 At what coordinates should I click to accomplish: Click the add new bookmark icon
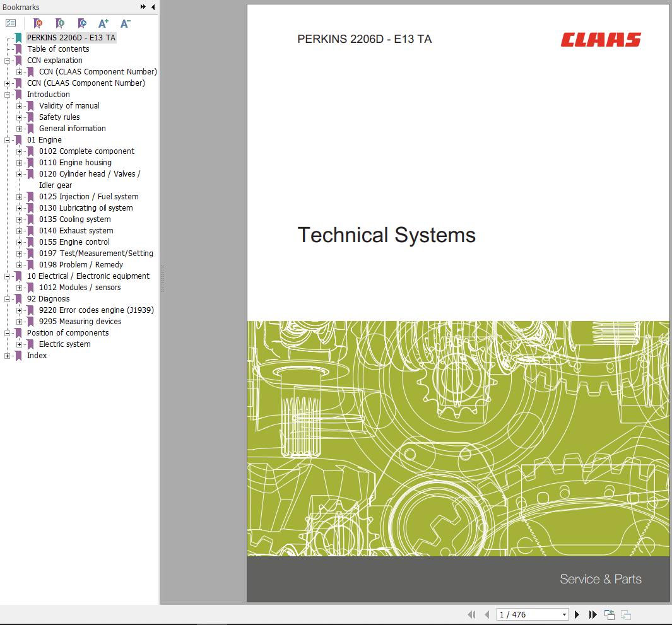tap(60, 23)
